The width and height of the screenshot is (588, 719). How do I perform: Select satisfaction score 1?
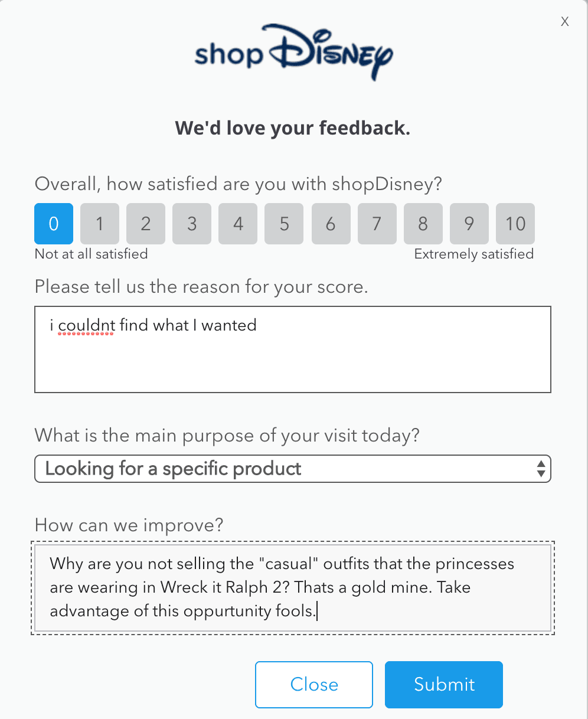100,224
